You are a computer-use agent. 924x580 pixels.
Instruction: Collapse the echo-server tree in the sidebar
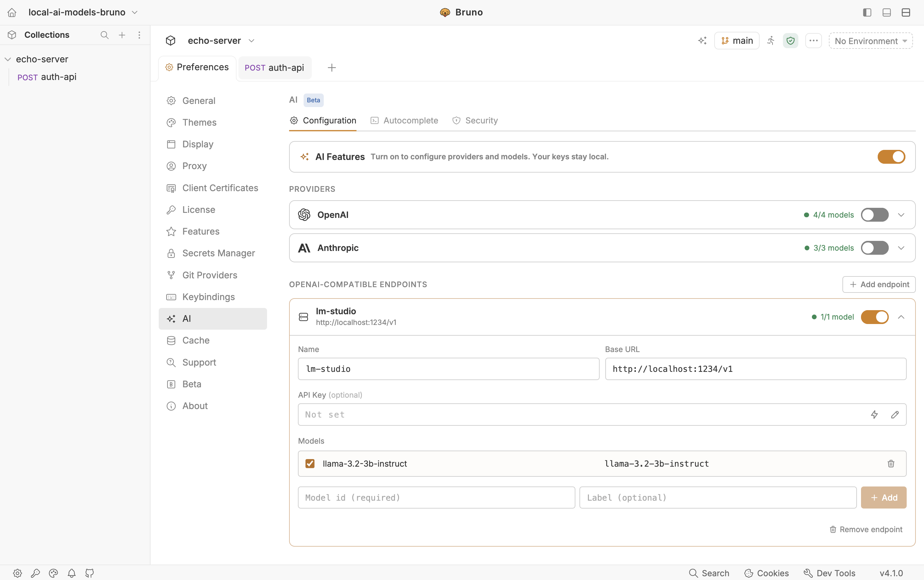click(8, 59)
